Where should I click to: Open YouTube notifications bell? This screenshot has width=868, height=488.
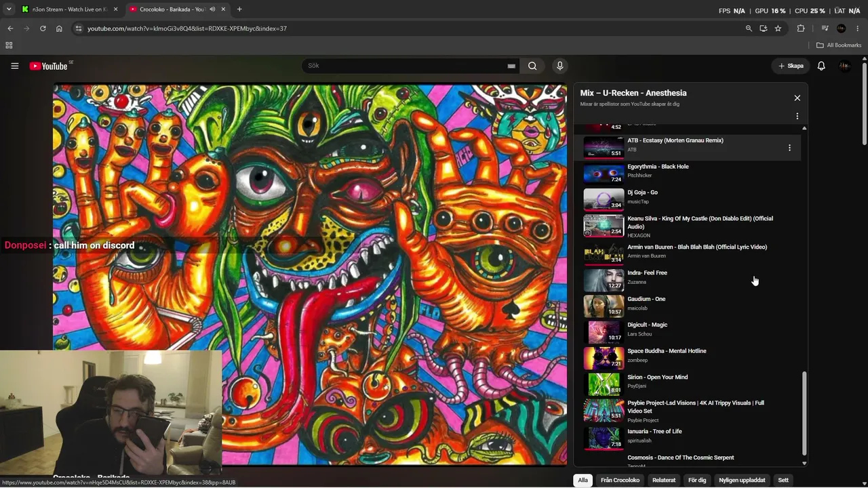click(821, 66)
